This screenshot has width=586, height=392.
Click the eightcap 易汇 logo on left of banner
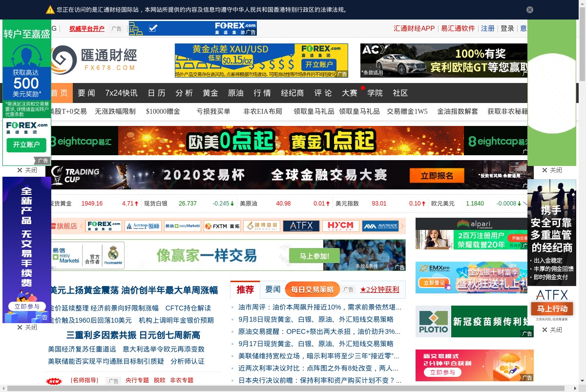point(82,142)
